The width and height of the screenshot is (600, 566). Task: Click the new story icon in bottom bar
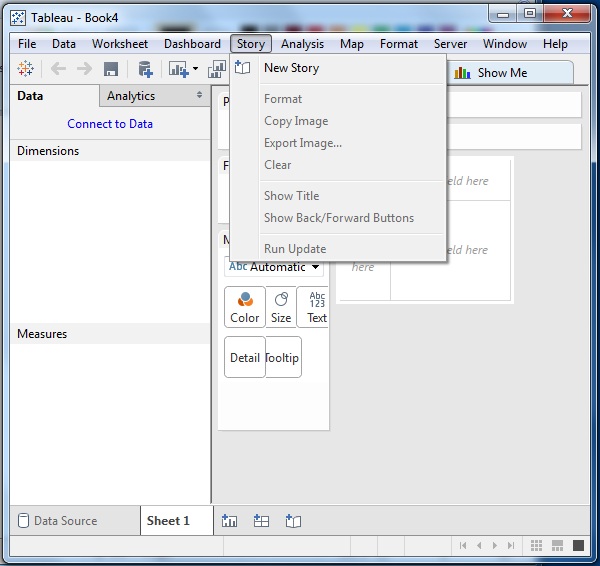pos(293,520)
